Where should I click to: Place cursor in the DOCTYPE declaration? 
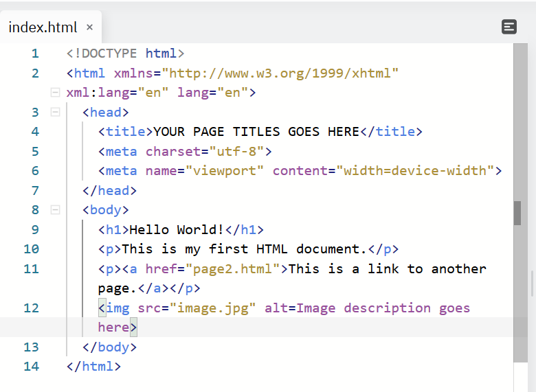pos(125,54)
